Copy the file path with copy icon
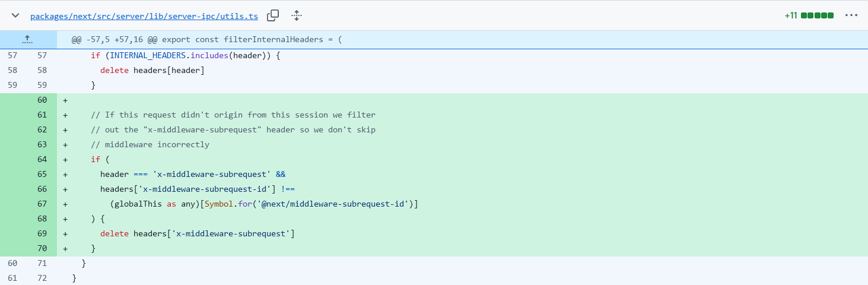This screenshot has height=285, width=868. coord(273,15)
